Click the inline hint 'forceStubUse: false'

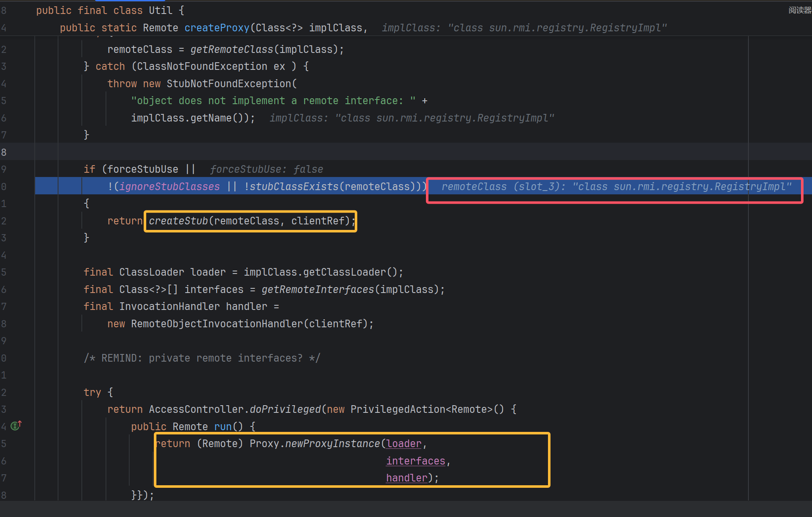coord(266,169)
